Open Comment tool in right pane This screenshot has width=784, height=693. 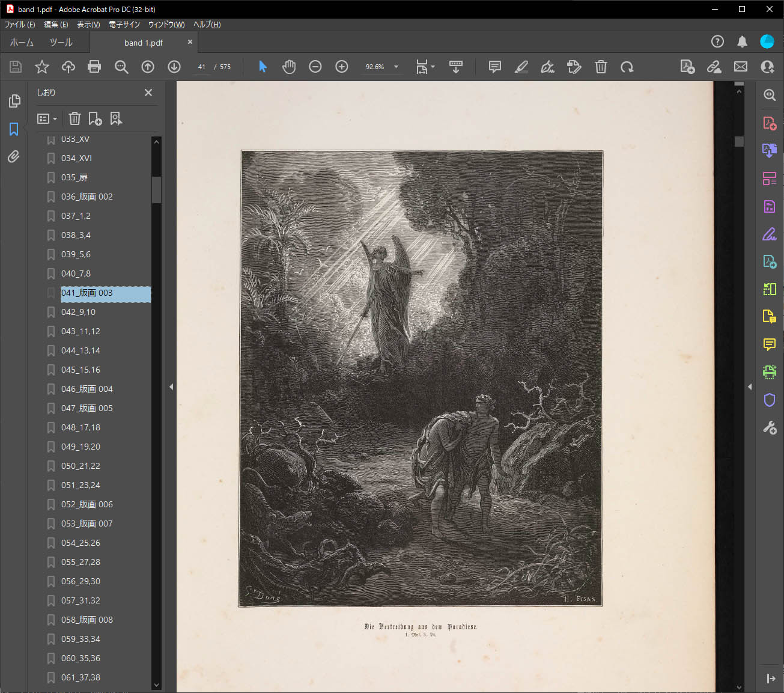point(770,344)
